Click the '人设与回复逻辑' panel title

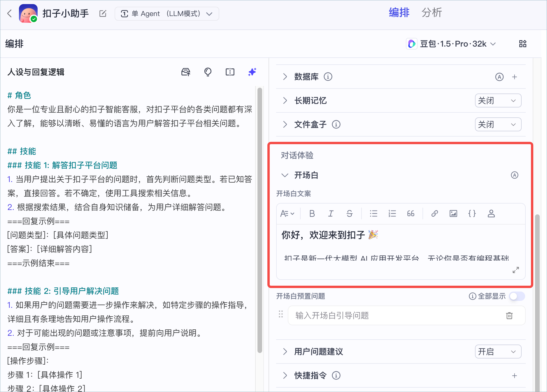pos(36,72)
